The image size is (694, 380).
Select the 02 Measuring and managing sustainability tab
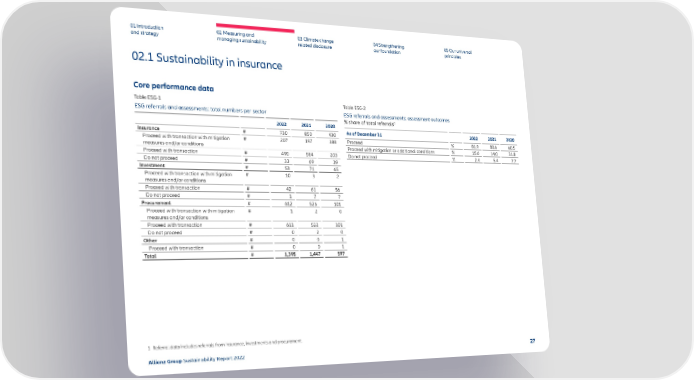coord(241,38)
